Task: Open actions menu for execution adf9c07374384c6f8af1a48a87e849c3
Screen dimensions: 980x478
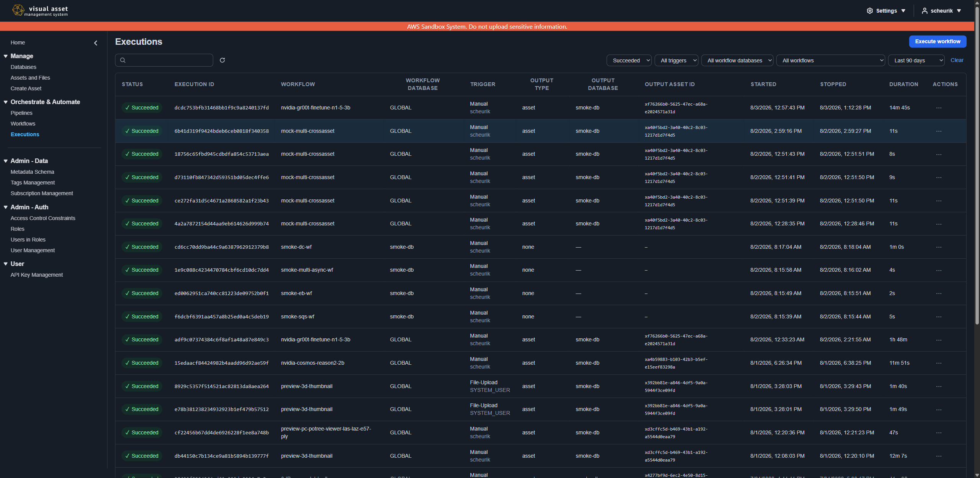Action: coord(939,340)
